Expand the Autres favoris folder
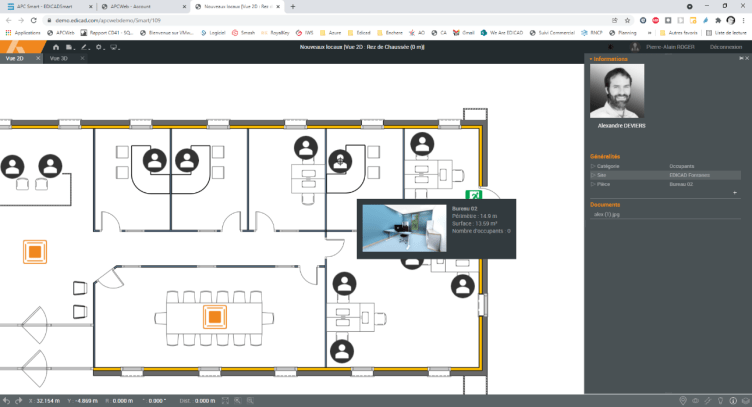 [679, 33]
